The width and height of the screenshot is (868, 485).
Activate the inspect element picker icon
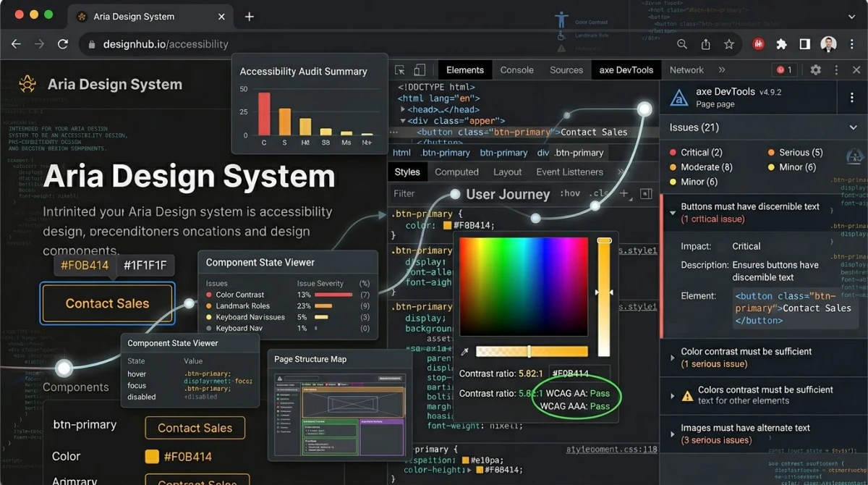point(399,70)
